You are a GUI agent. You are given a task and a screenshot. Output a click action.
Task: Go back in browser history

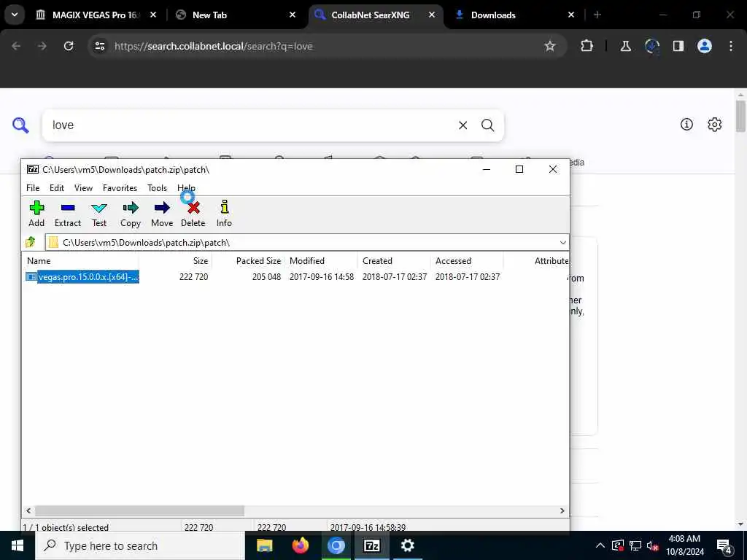point(16,46)
